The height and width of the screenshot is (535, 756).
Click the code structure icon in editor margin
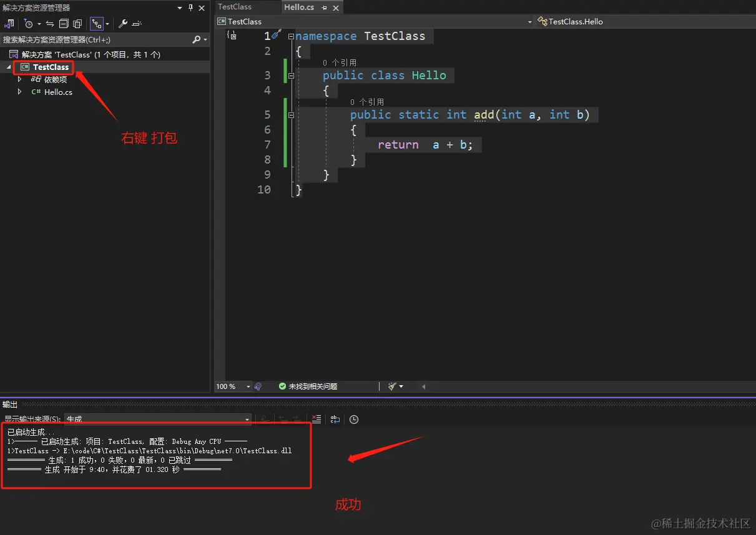pyautogui.click(x=232, y=36)
